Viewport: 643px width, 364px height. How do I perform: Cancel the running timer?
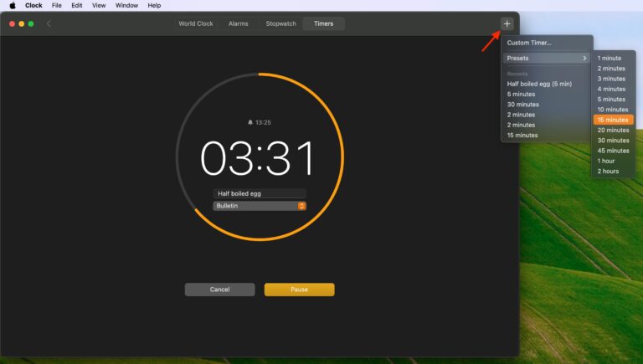[x=220, y=290]
